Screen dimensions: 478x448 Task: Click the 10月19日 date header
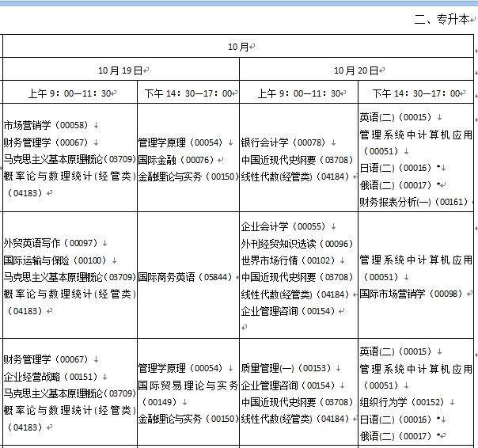(121, 70)
